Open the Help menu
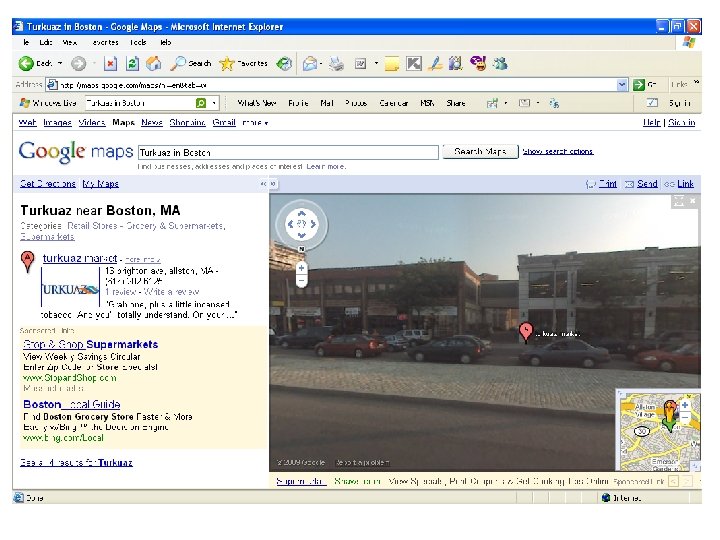The image size is (720, 540). (x=166, y=42)
